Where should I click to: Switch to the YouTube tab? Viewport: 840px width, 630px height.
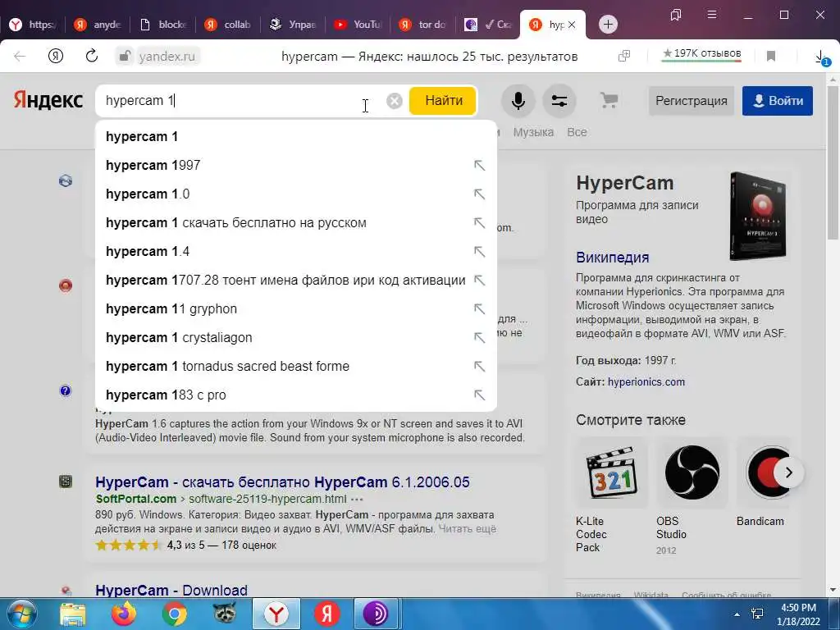tap(359, 25)
